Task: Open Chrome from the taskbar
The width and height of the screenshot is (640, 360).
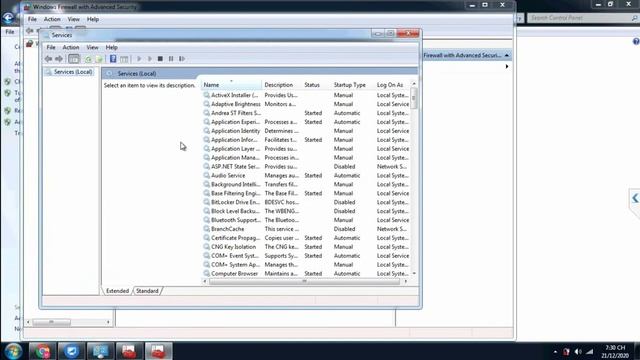Action: 42,351
